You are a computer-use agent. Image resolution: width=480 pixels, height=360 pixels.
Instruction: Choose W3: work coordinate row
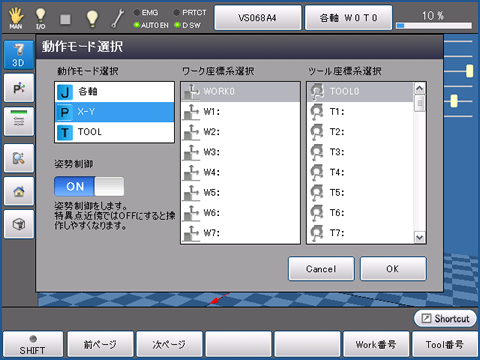click(240, 152)
